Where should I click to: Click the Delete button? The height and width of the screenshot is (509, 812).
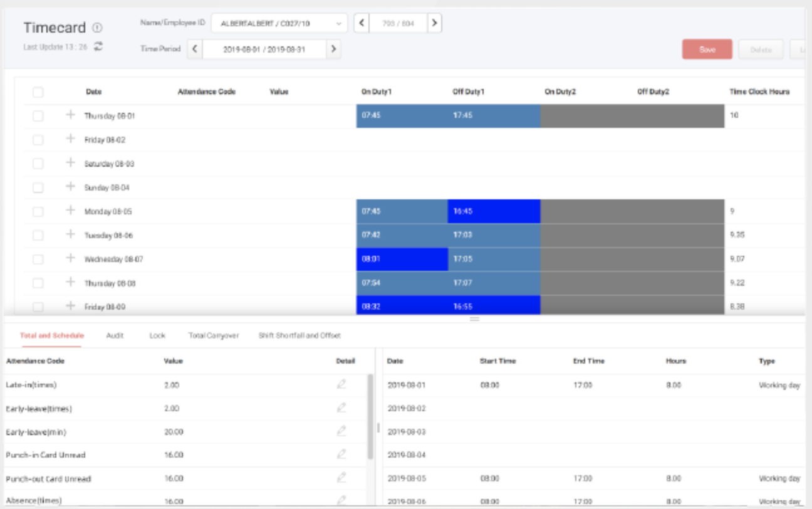tap(761, 50)
